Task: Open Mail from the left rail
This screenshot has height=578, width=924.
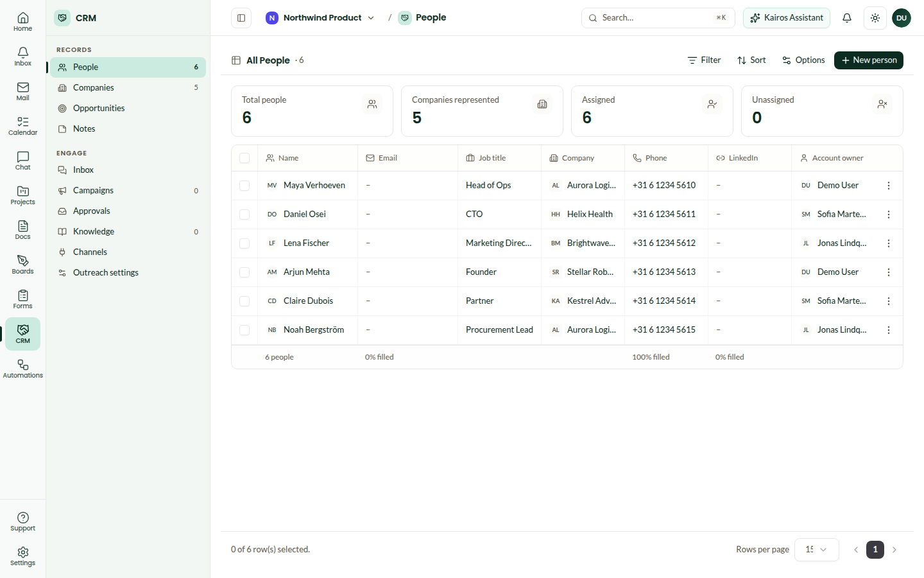Action: (22, 91)
